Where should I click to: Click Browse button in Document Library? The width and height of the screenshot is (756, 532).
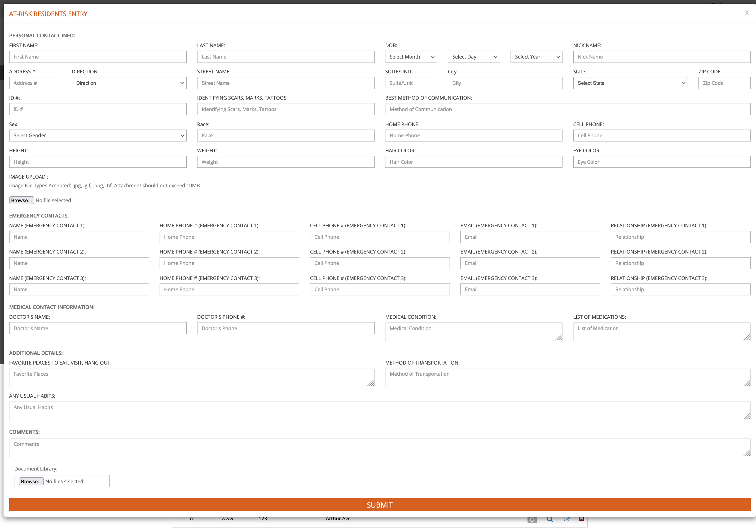31,481
